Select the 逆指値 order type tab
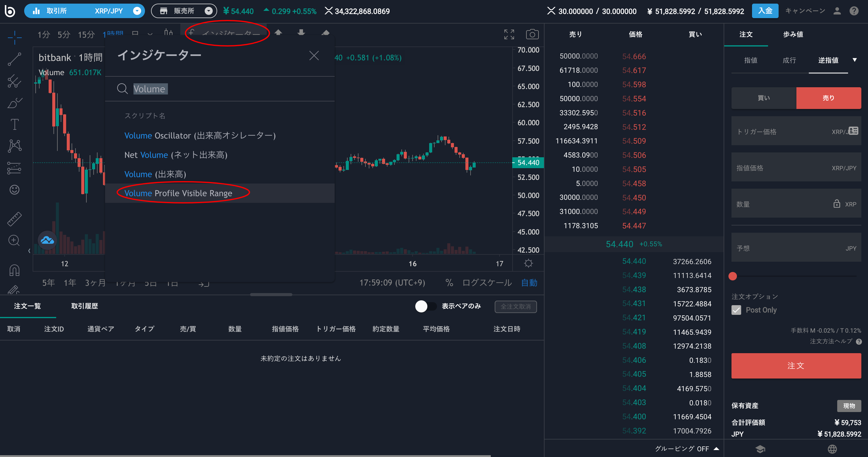Image resolution: width=868 pixels, height=457 pixels. click(828, 60)
